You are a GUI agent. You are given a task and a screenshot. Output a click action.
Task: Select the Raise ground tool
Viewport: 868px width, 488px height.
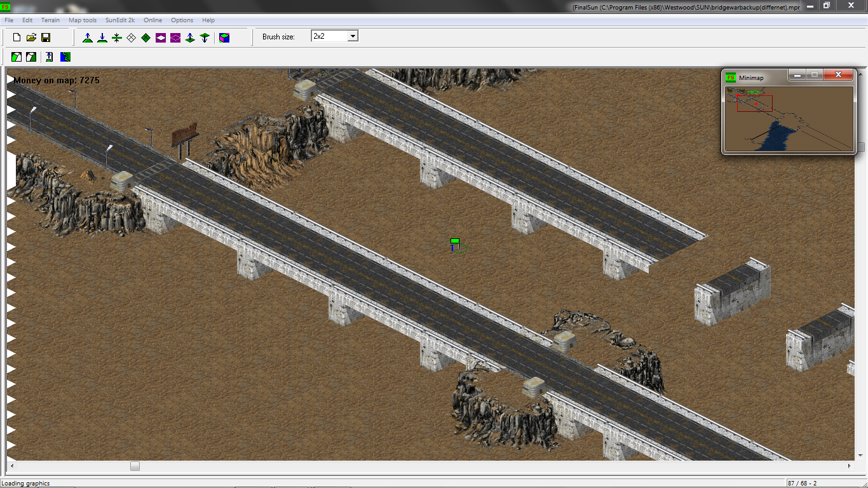tap(88, 37)
